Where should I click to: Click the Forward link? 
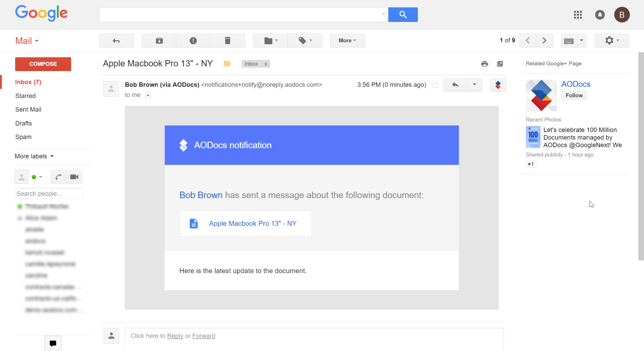(204, 336)
